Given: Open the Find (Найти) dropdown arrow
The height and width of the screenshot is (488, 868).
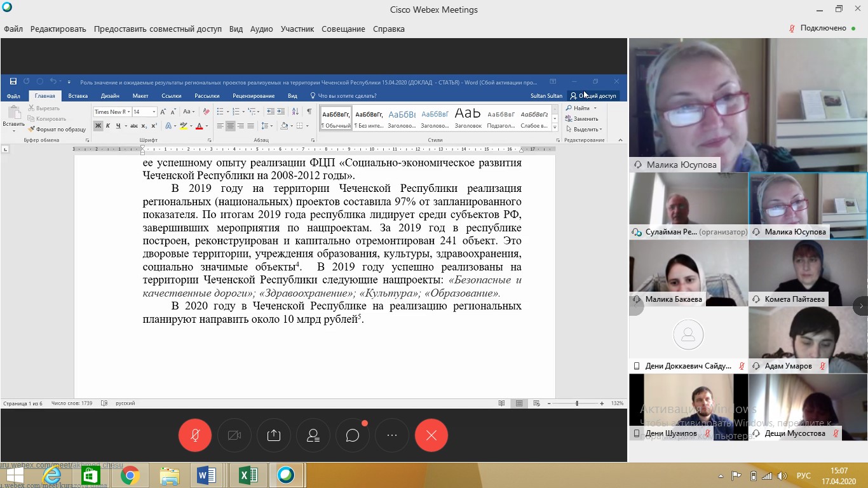Looking at the screenshot, I should [x=595, y=109].
